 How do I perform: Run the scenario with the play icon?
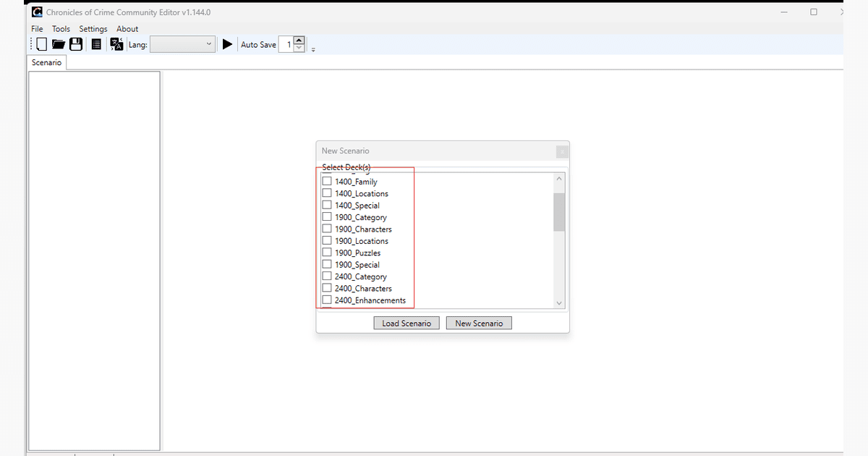tap(227, 44)
